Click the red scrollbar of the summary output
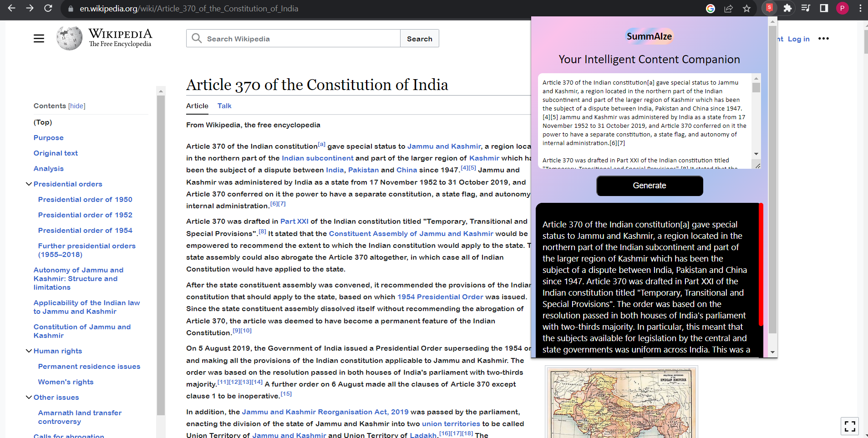Viewport: 868px width, 438px height. pyautogui.click(x=761, y=265)
